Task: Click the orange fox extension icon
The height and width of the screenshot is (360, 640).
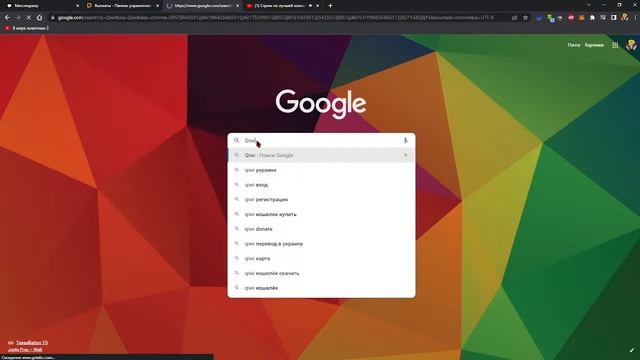Action: point(582,18)
